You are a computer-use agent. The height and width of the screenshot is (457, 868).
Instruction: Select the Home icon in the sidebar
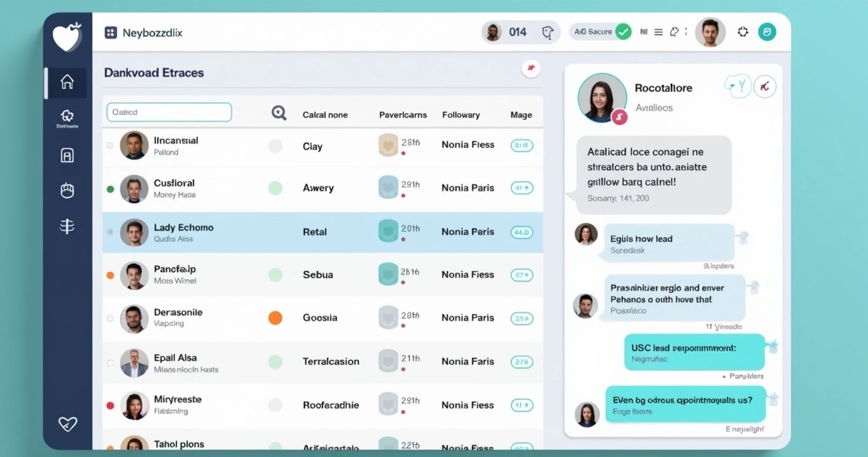pos(66,82)
